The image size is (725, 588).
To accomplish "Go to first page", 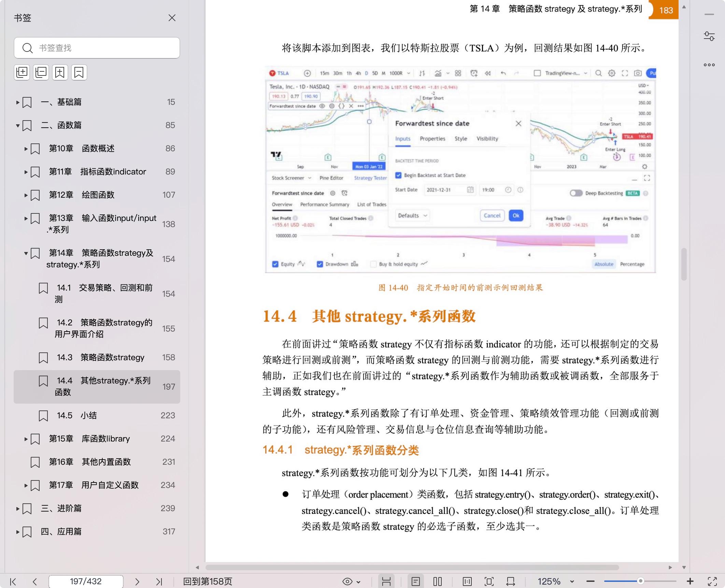I will [13, 582].
